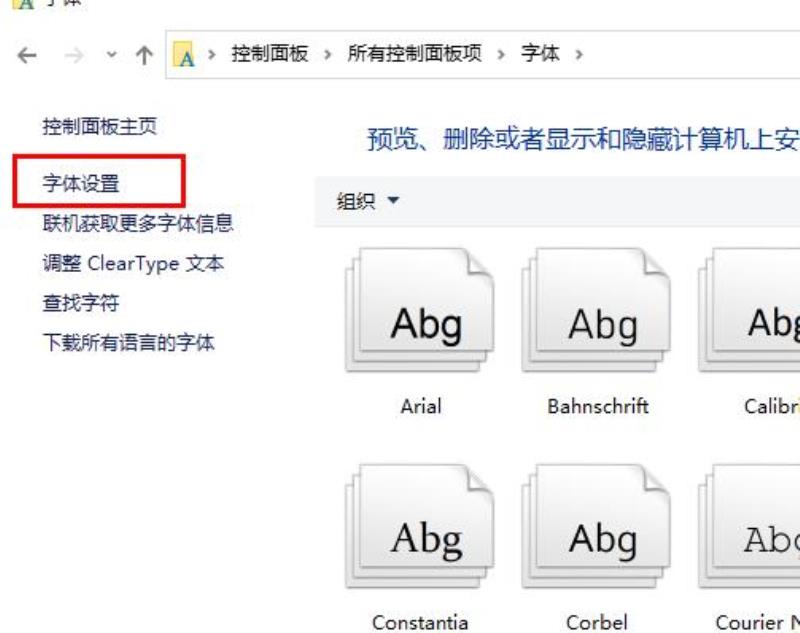Click 联机获取更多字体信息 link
Image resolution: width=800 pixels, height=633 pixels.
click(138, 223)
